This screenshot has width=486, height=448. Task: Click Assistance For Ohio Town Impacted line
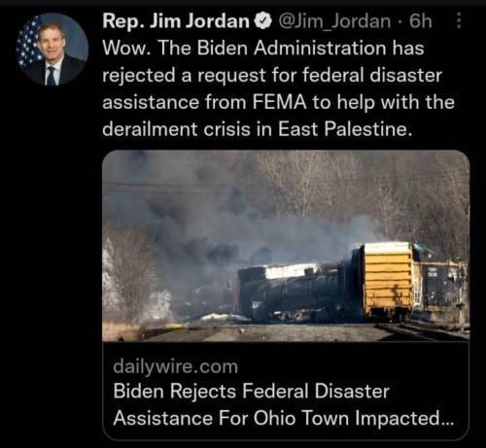point(284,418)
